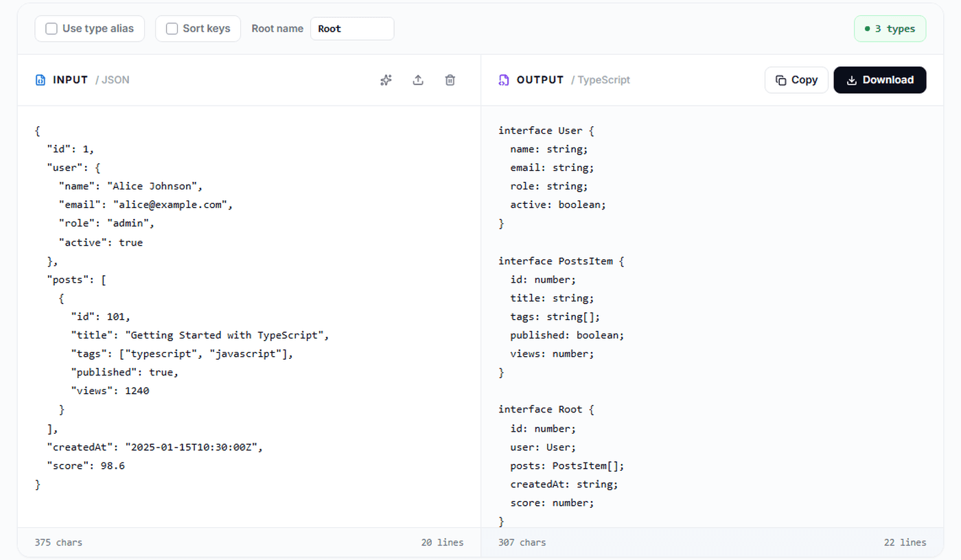This screenshot has height=560, width=961.
Task: Click the "/ JSON" label in the INPUT header
Action: 113,80
